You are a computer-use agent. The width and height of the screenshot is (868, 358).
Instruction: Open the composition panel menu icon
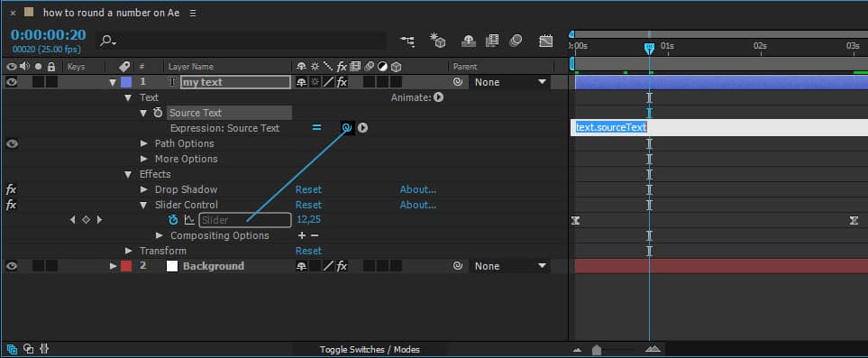click(x=193, y=14)
